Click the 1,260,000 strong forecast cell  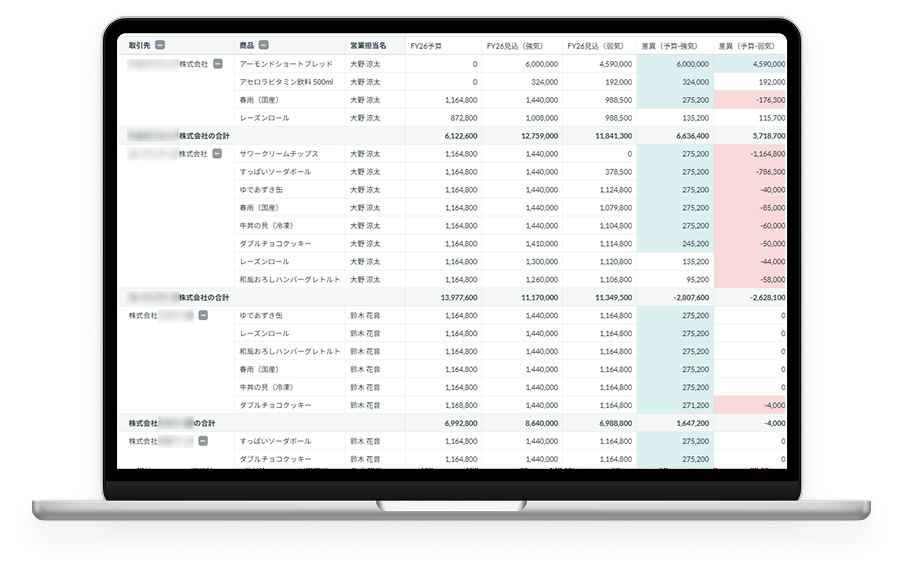pyautogui.click(x=522, y=279)
